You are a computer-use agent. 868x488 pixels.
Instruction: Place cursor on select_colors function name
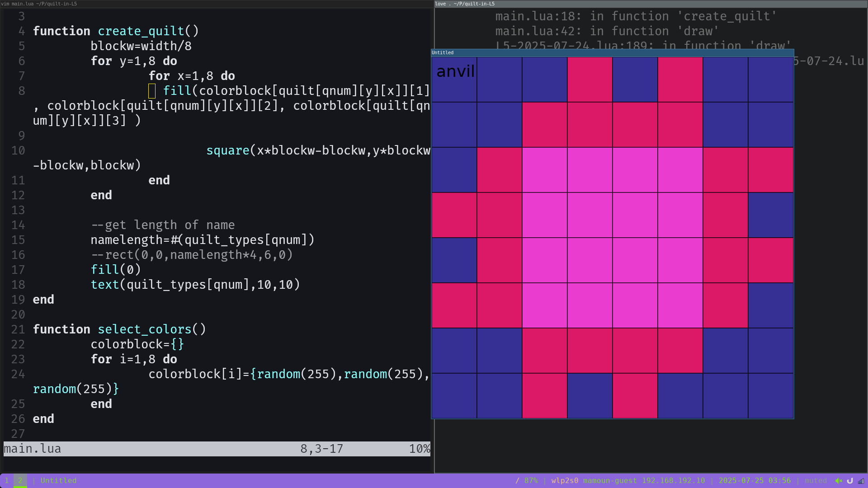pos(145,329)
